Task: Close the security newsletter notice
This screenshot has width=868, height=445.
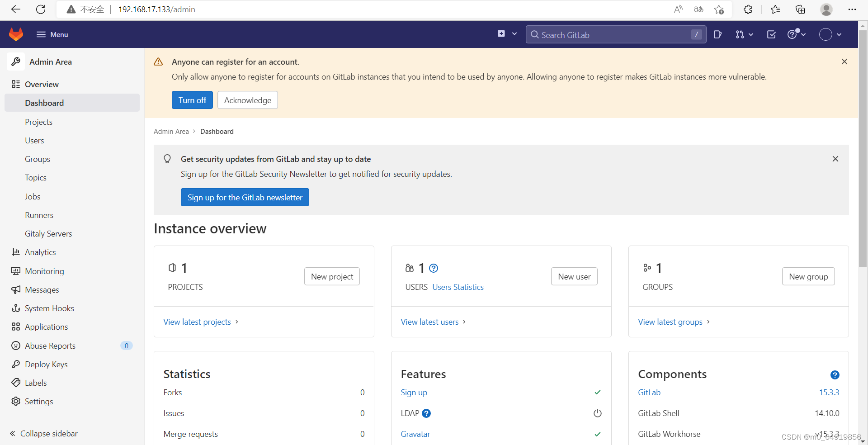Action: pos(835,159)
